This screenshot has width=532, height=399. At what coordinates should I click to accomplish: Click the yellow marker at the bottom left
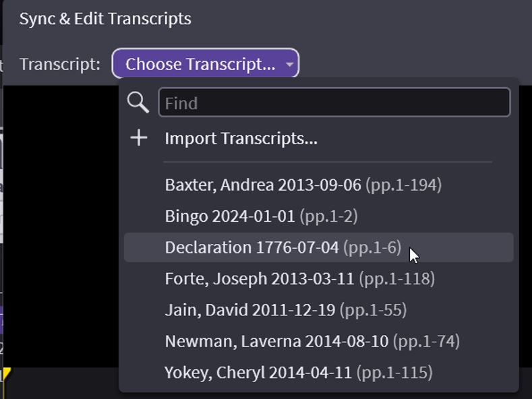coord(6,374)
